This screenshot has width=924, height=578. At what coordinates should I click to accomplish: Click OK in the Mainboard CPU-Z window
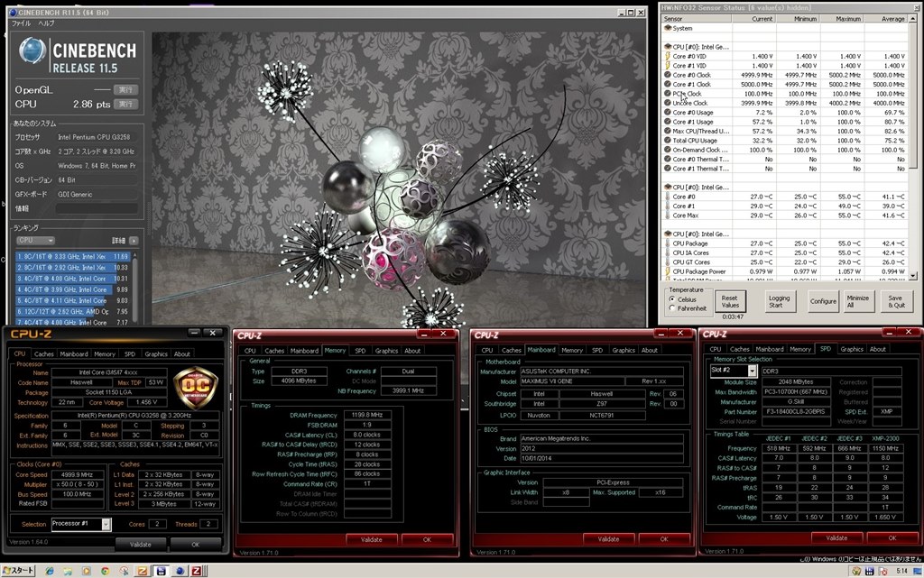click(x=664, y=538)
